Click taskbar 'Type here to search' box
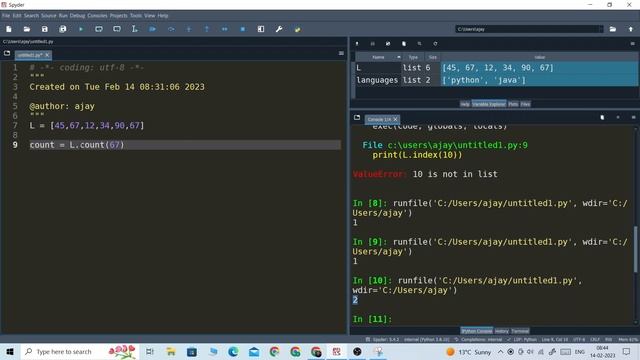Image resolution: width=640 pixels, height=360 pixels. [x=80, y=352]
